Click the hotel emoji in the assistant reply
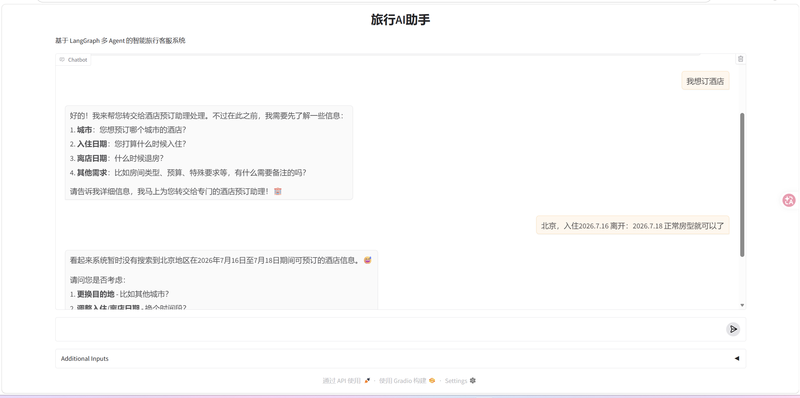This screenshot has width=800, height=398. [x=278, y=191]
